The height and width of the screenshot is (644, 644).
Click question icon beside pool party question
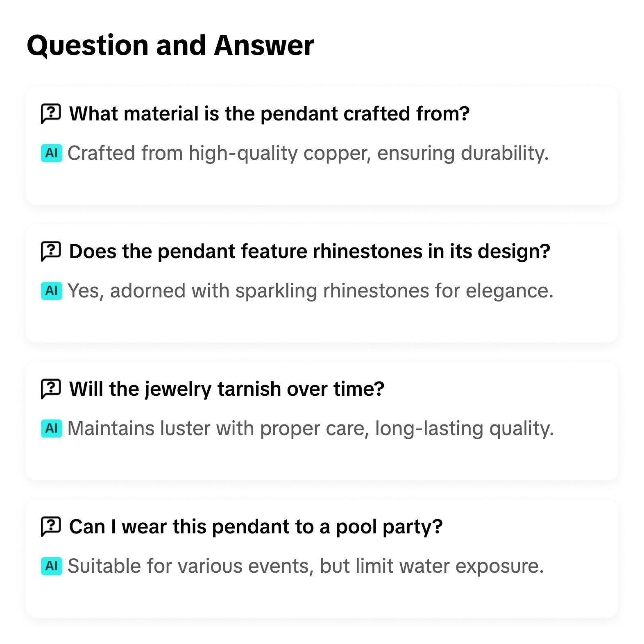(51, 526)
